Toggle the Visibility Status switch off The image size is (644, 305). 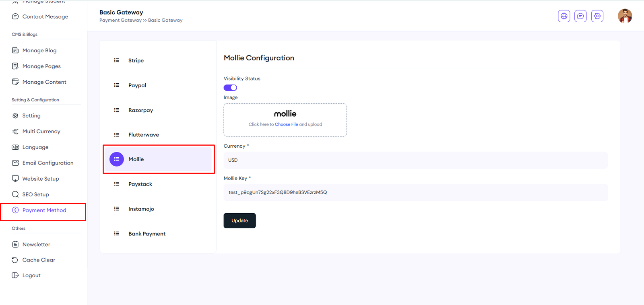click(x=230, y=88)
